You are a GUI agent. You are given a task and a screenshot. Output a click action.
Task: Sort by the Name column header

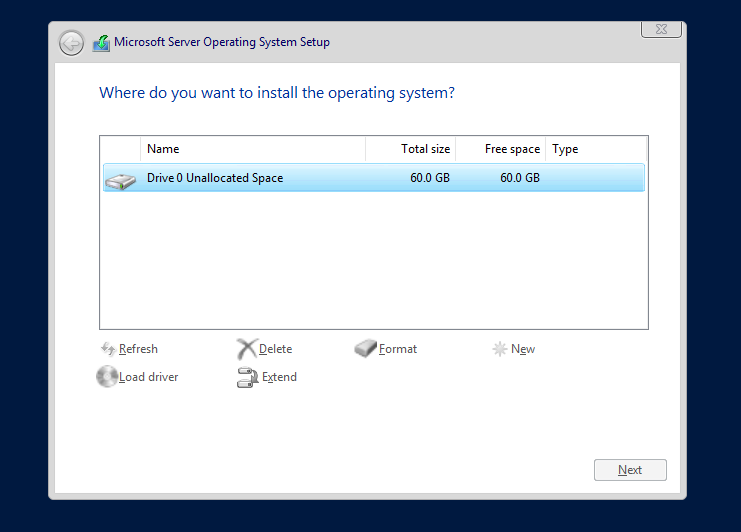click(x=253, y=149)
